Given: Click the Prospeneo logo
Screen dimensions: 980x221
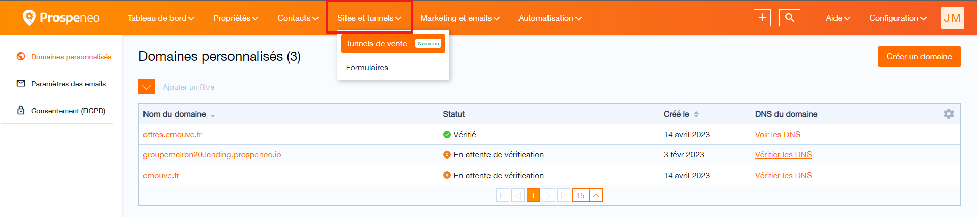Looking at the screenshot, I should pyautogui.click(x=61, y=18).
